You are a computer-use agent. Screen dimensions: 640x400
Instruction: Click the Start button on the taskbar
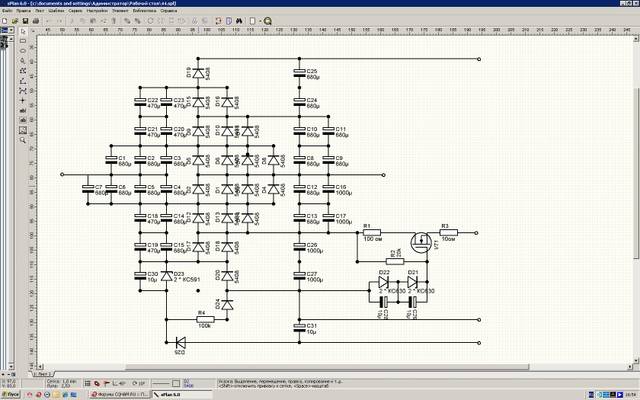[11, 394]
